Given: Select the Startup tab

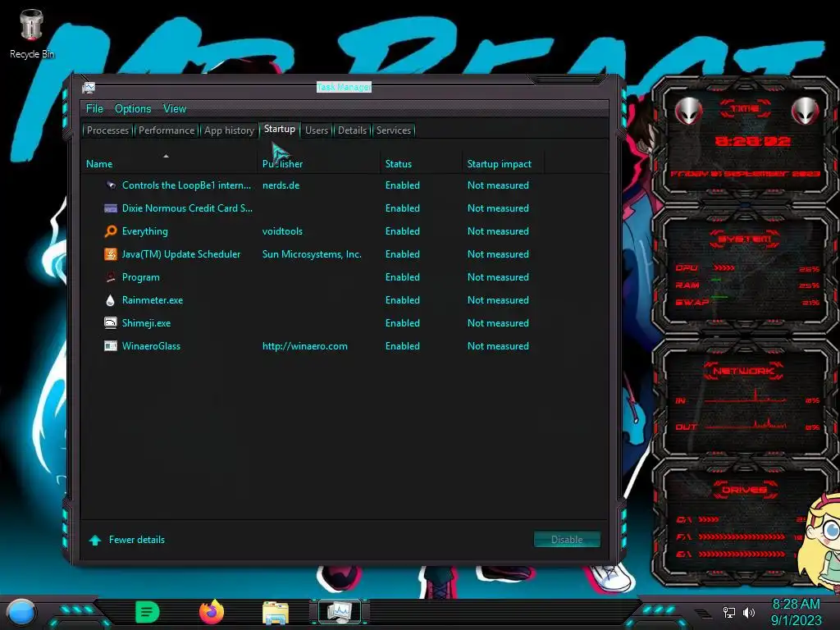Looking at the screenshot, I should pyautogui.click(x=280, y=129).
